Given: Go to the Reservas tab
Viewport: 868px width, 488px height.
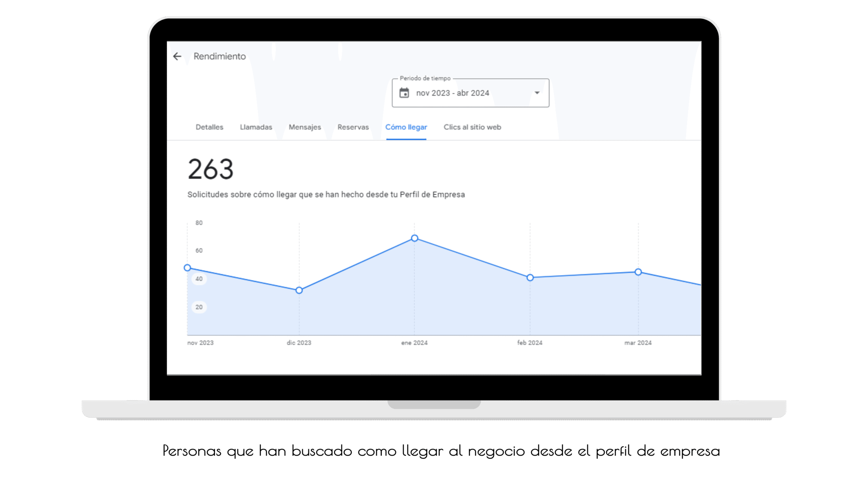Looking at the screenshot, I should click(x=353, y=127).
